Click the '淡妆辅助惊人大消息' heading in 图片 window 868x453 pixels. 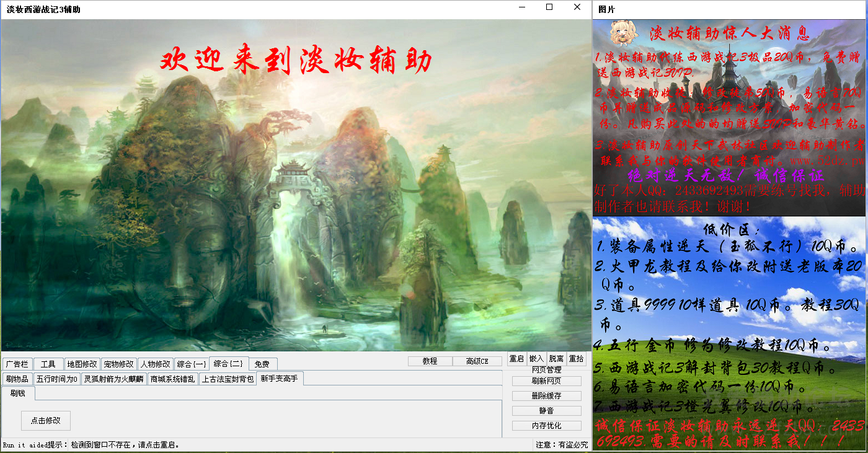coord(730,33)
